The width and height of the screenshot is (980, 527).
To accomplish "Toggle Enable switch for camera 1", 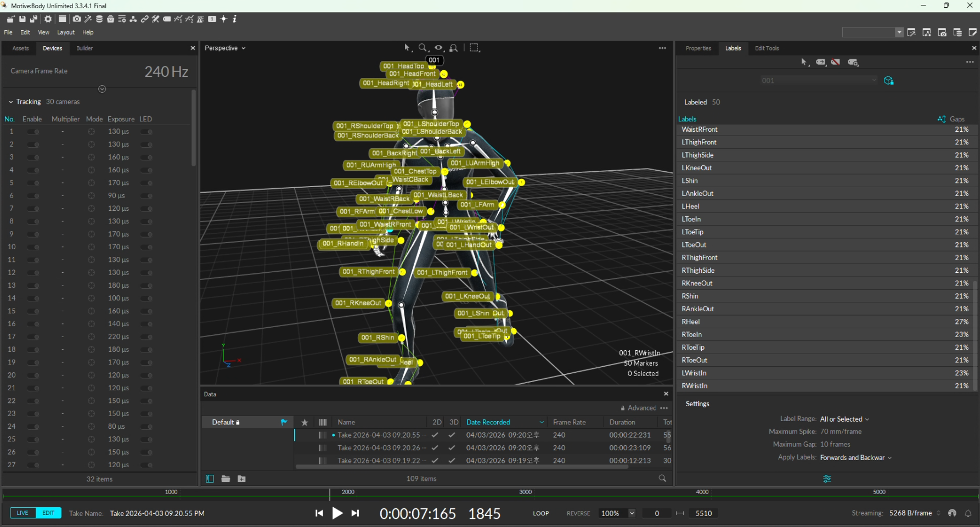I will (x=33, y=132).
